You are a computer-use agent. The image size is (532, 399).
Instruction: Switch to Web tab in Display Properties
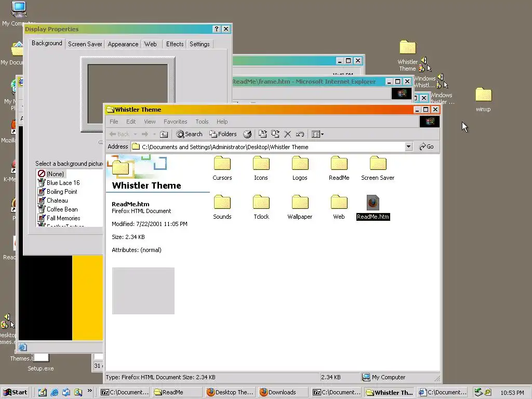coord(150,44)
